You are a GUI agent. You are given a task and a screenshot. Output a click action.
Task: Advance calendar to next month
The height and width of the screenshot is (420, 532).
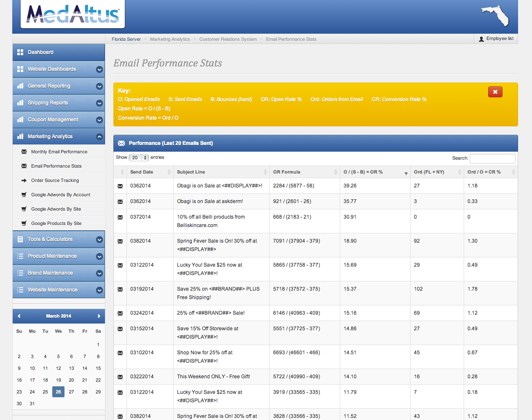[99, 316]
